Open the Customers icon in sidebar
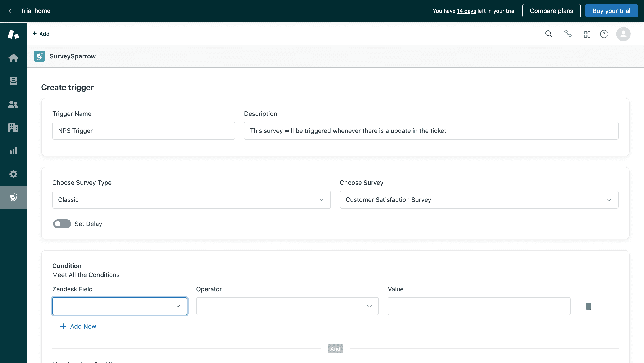 pyautogui.click(x=13, y=104)
